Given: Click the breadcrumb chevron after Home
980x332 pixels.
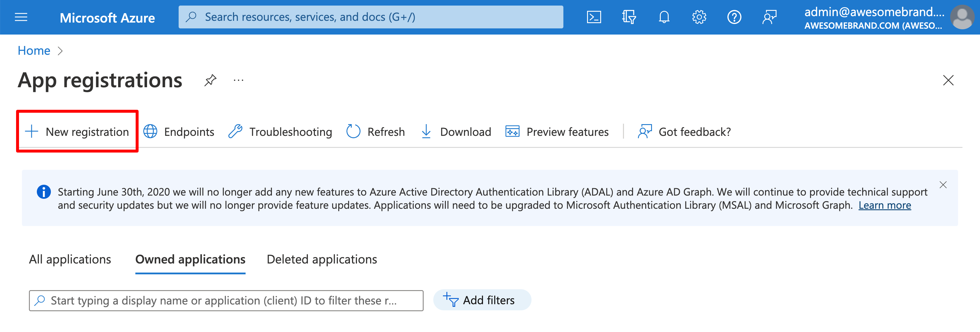Looking at the screenshot, I should 60,51.
